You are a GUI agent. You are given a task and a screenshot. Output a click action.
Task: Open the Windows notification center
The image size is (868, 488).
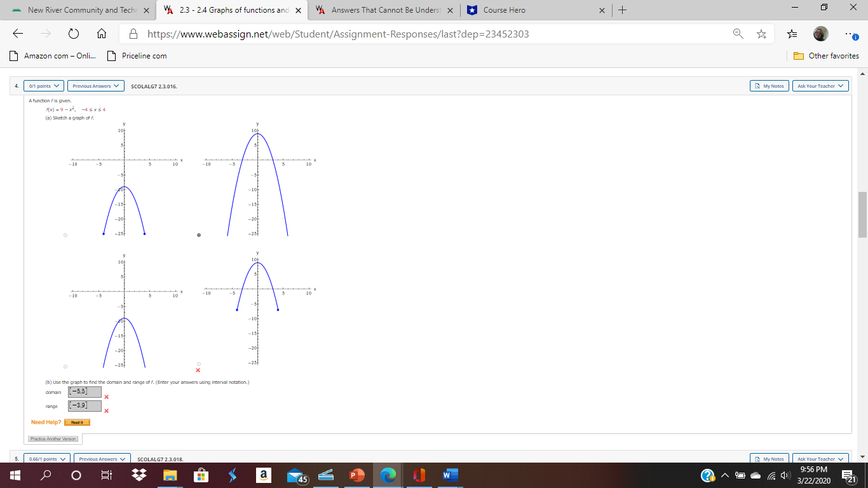pos(849,475)
